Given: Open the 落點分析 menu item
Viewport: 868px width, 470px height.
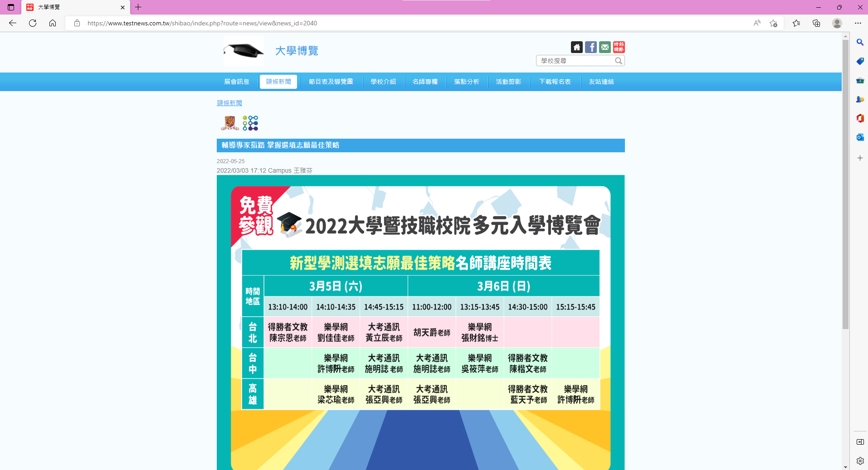Looking at the screenshot, I should pos(467,82).
